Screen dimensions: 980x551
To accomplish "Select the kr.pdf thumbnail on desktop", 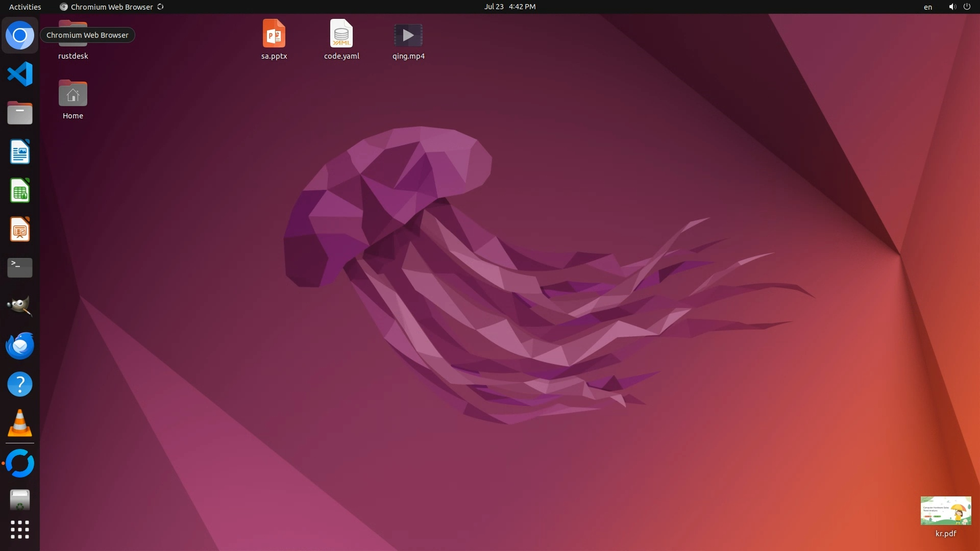I will pyautogui.click(x=945, y=511).
